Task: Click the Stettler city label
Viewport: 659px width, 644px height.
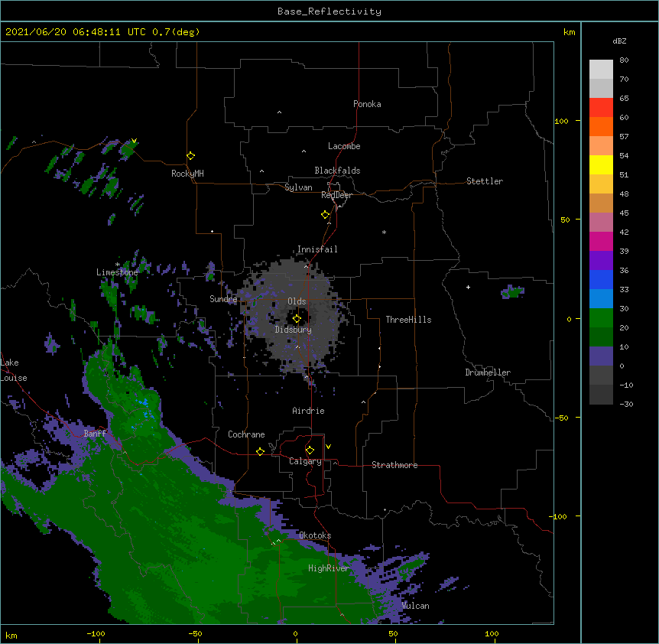Action: 485,181
